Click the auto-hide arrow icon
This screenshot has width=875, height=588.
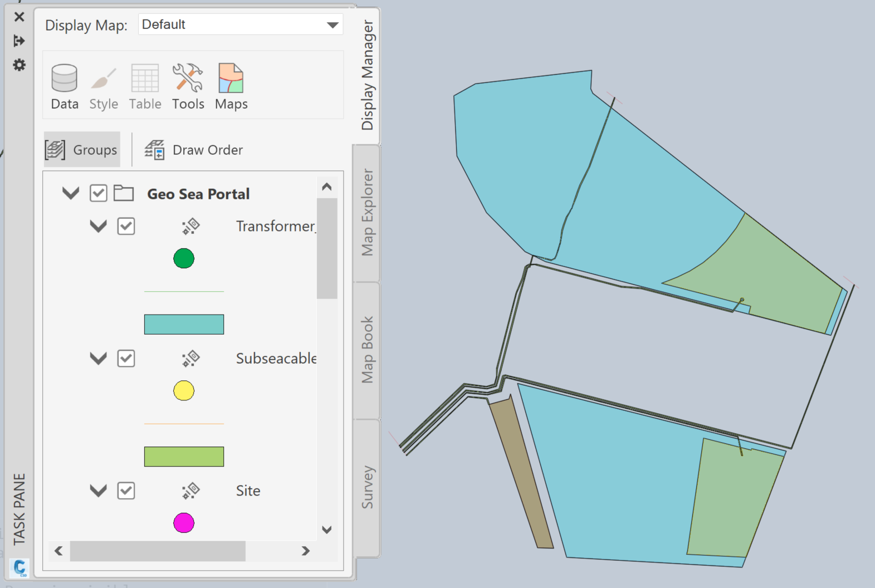(19, 41)
